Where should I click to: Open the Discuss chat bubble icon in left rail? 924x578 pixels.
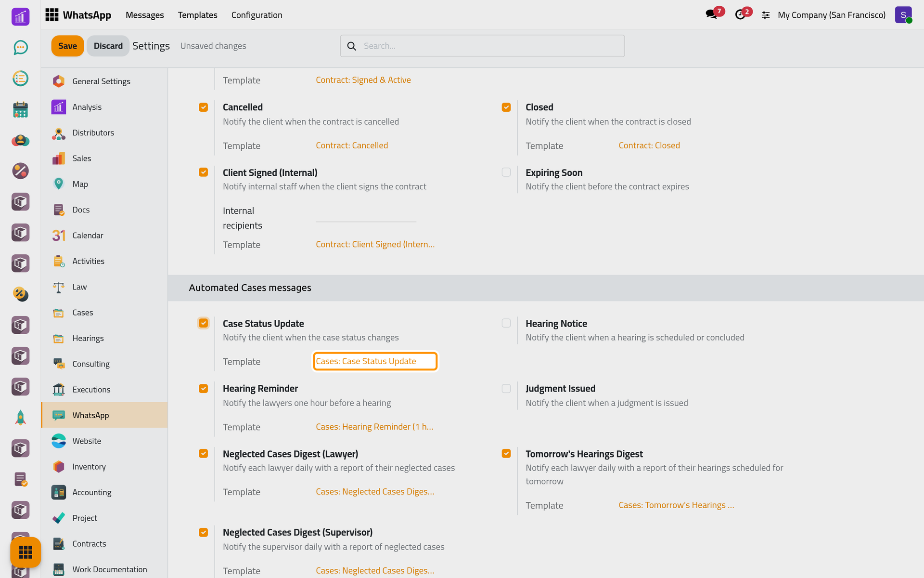pos(20,47)
